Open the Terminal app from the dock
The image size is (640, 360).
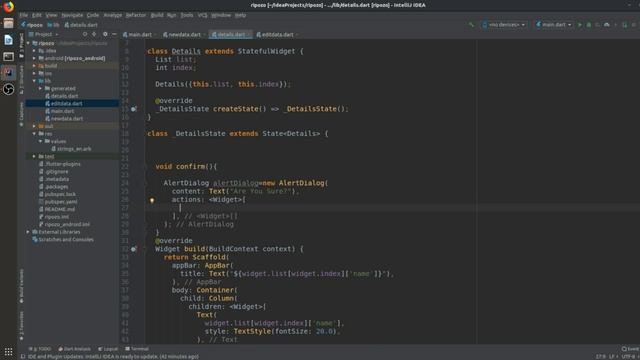(8, 56)
